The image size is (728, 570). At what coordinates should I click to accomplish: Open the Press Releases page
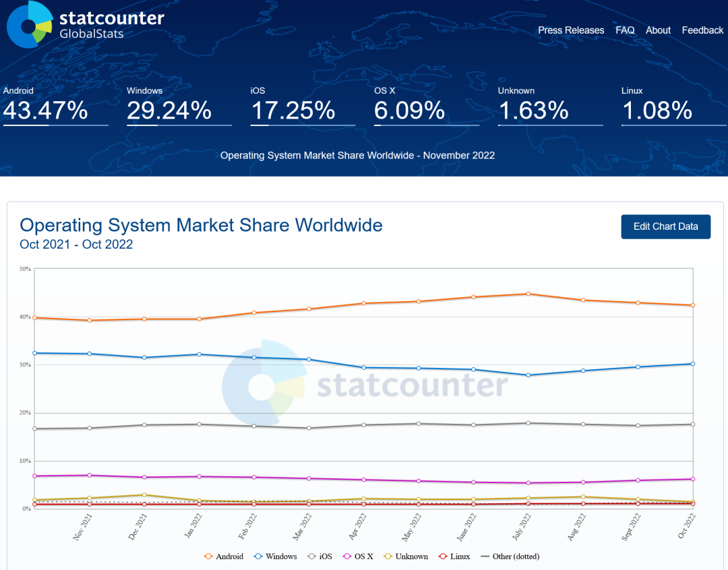coord(571,30)
